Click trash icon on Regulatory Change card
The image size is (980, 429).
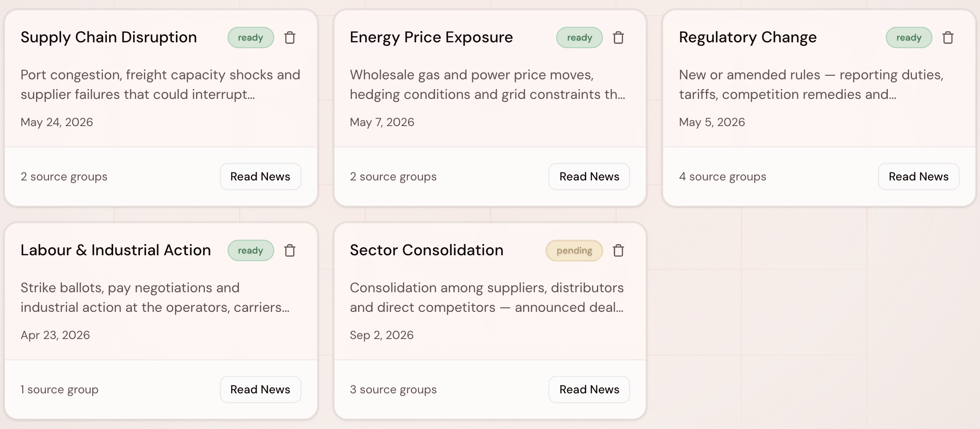pos(948,37)
